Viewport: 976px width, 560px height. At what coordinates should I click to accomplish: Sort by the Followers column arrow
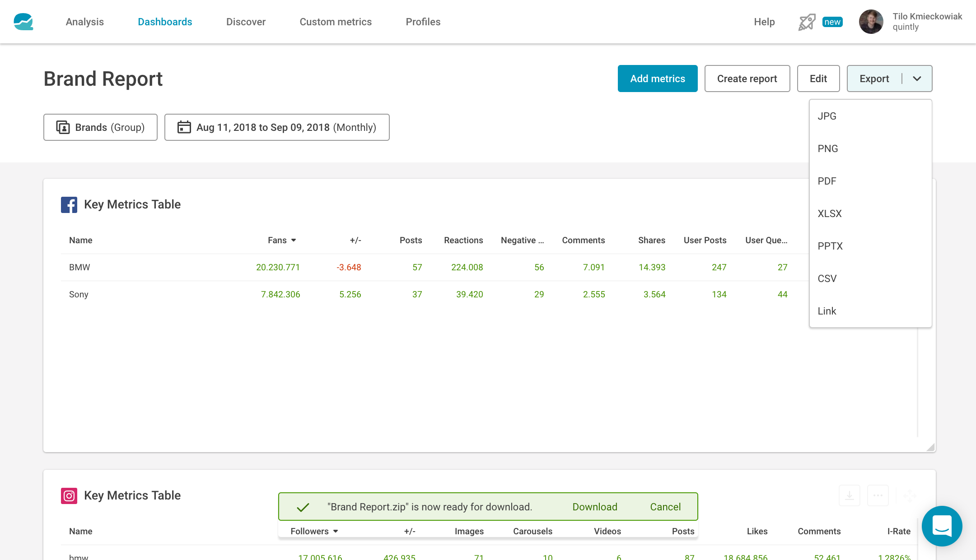(x=336, y=531)
